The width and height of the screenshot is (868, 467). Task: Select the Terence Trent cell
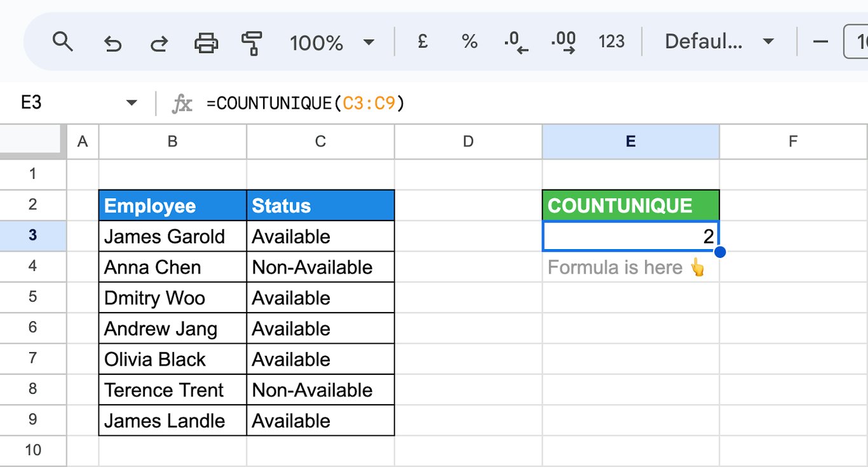click(172, 389)
